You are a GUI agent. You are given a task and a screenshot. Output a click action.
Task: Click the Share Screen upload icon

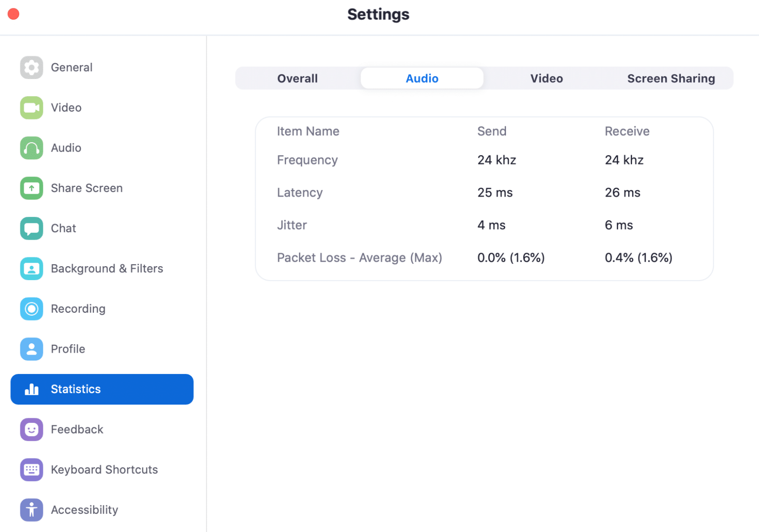click(x=31, y=188)
